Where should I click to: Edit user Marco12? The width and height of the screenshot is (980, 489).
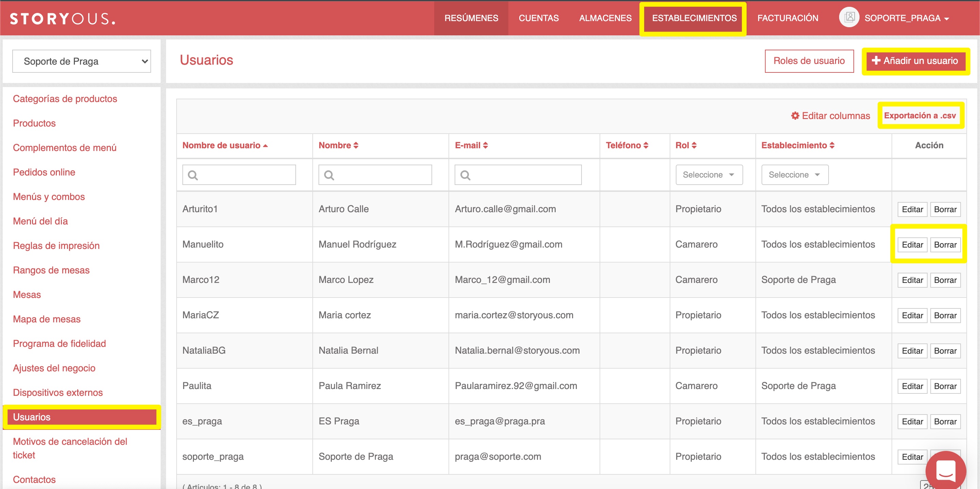click(x=912, y=280)
